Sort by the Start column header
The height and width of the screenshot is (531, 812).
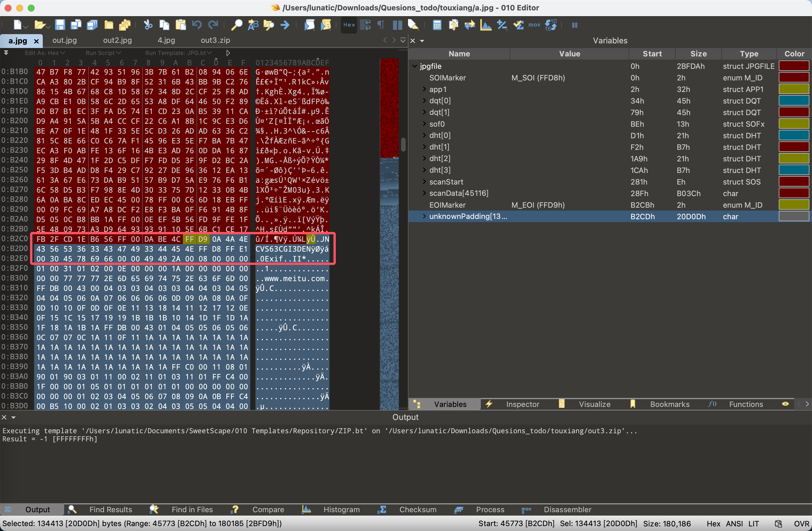coord(652,54)
